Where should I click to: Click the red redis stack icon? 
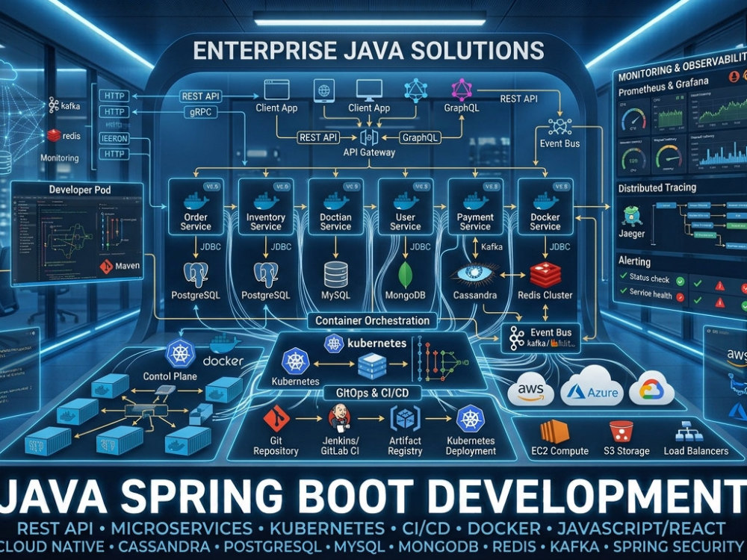[54, 136]
